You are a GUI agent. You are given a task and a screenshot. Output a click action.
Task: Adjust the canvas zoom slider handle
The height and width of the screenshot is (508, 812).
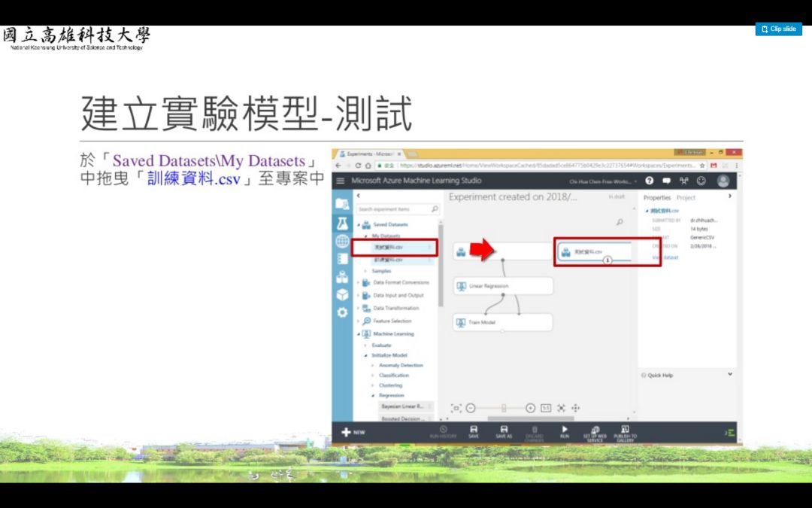click(x=503, y=408)
